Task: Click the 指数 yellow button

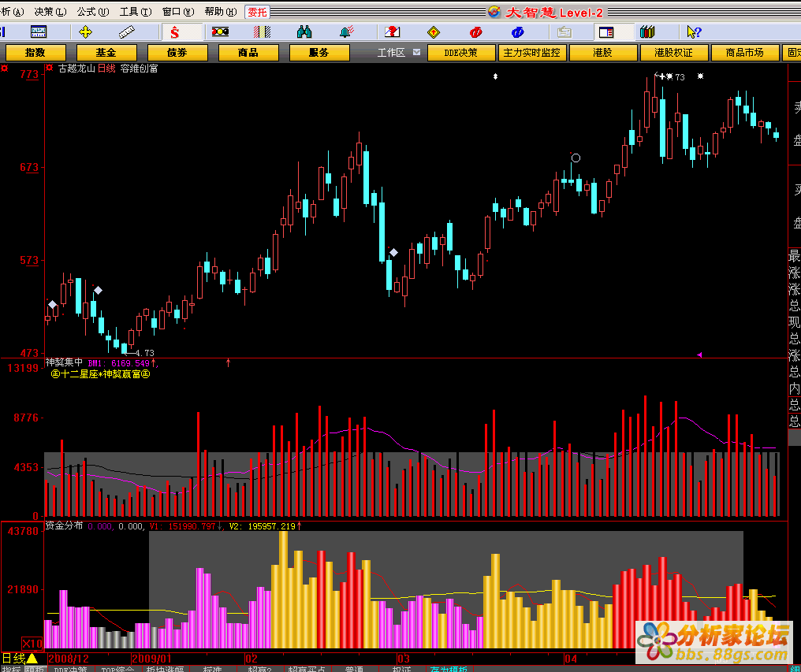Action: (35, 53)
